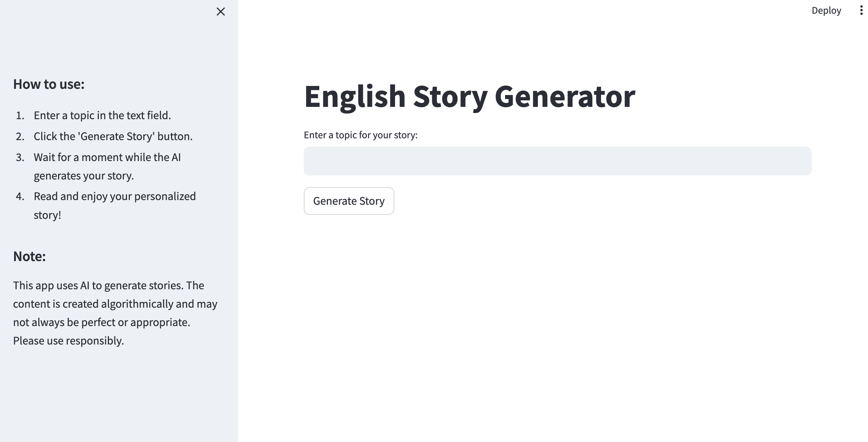
Task: Click the Deploy button
Action: (826, 10)
